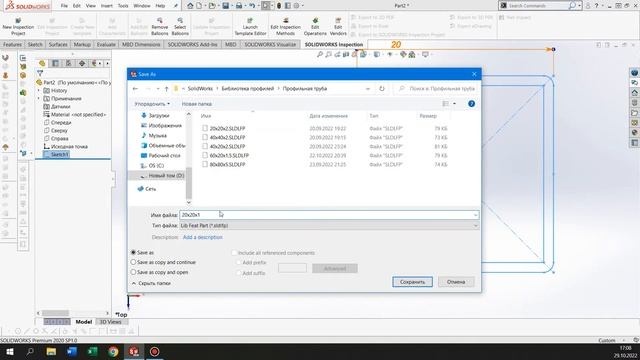This screenshot has height=360, width=640.
Task: Expand the Примечания tree node
Action: (x=39, y=98)
